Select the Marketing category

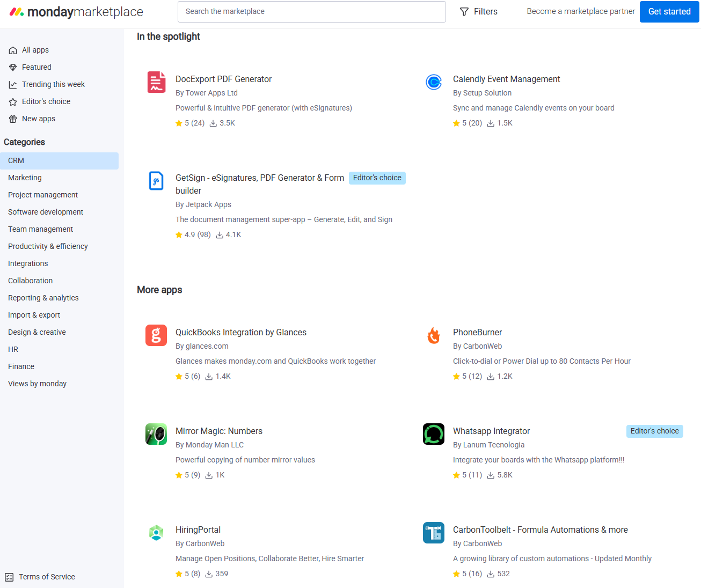click(24, 177)
